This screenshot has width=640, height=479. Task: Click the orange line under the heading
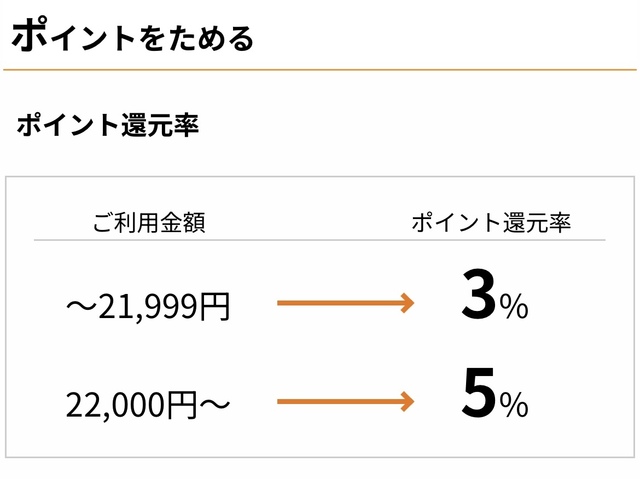(320, 69)
